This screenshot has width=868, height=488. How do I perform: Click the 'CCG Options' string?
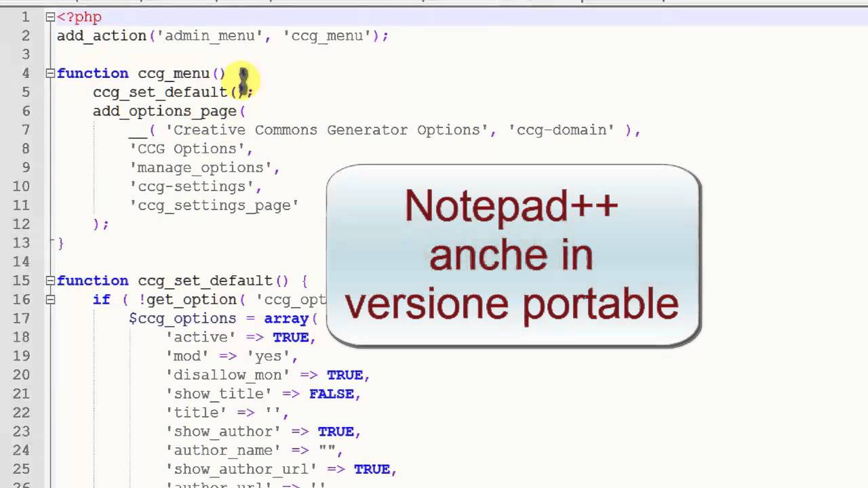click(187, 149)
